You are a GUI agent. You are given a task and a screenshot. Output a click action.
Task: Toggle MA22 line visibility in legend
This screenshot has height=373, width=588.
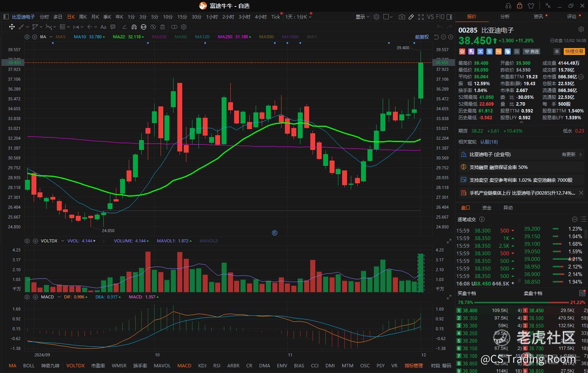(129, 37)
